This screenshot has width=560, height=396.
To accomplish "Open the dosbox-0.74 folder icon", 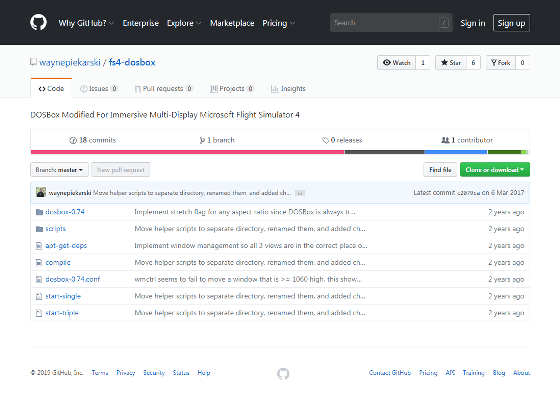I will pyautogui.click(x=39, y=212).
